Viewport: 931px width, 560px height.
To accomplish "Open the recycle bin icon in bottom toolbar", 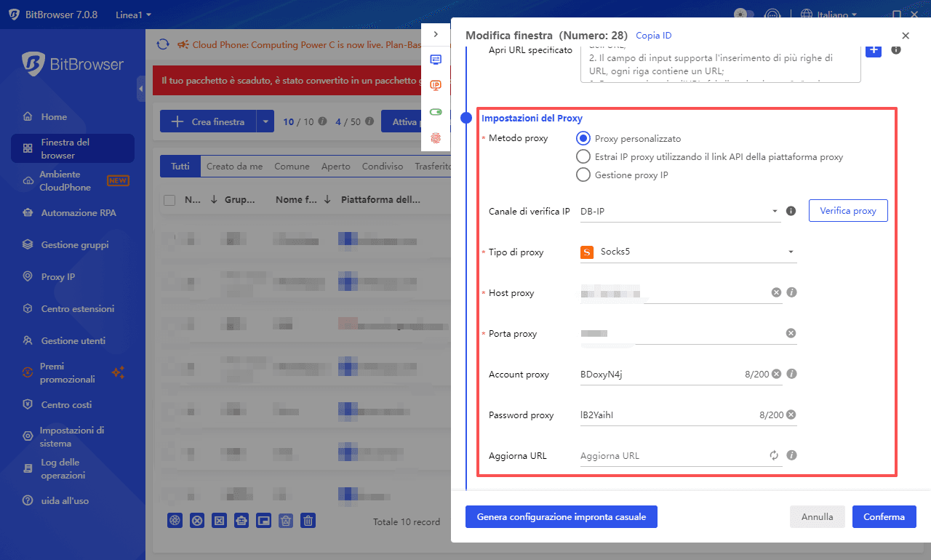I will coord(285,520).
